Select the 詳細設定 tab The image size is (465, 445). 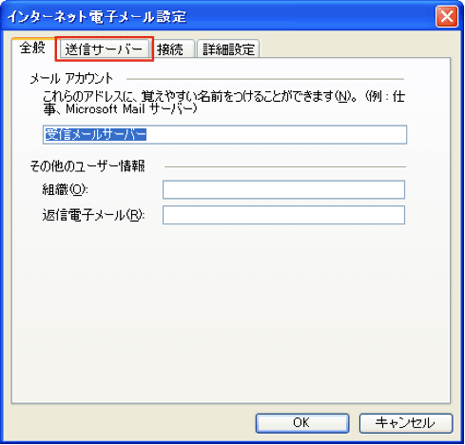pos(228,50)
